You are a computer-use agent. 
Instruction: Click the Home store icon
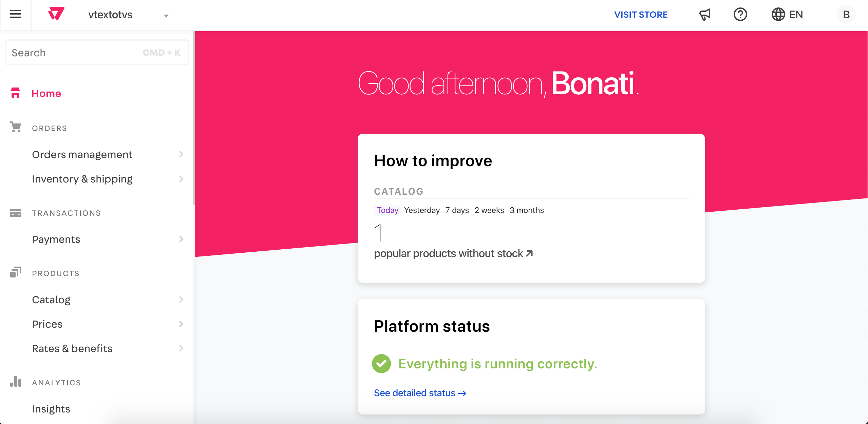click(x=15, y=93)
